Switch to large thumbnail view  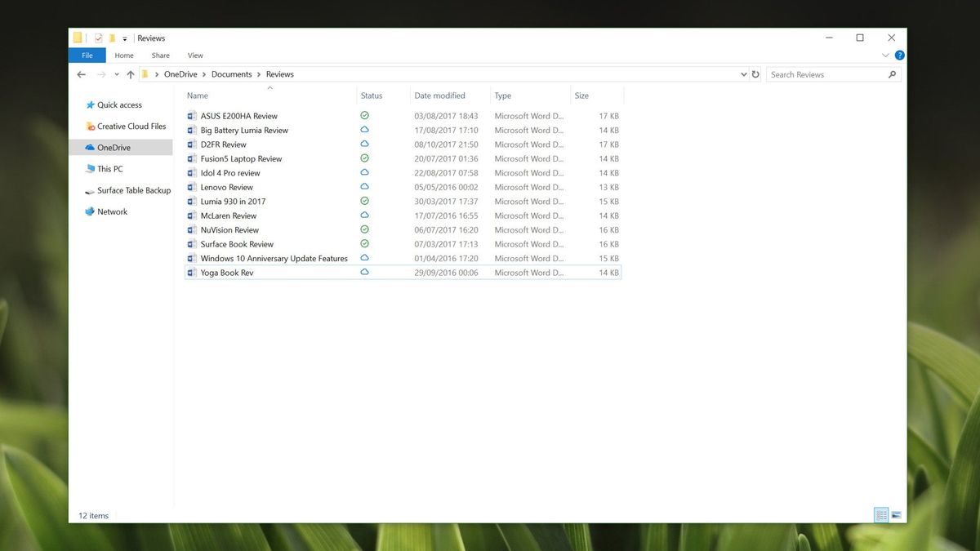pyautogui.click(x=897, y=515)
